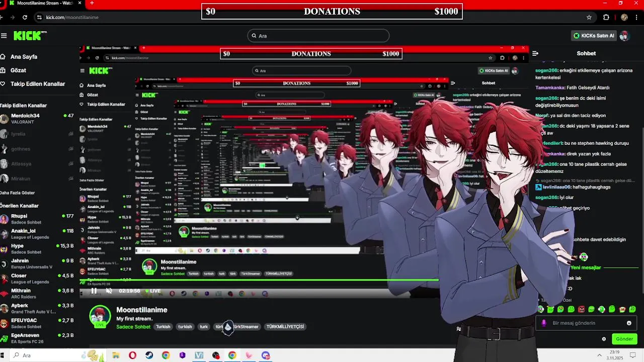Expand Daha Fazla Göster in followed channels
Screen dimensions: 644x362
point(18,193)
